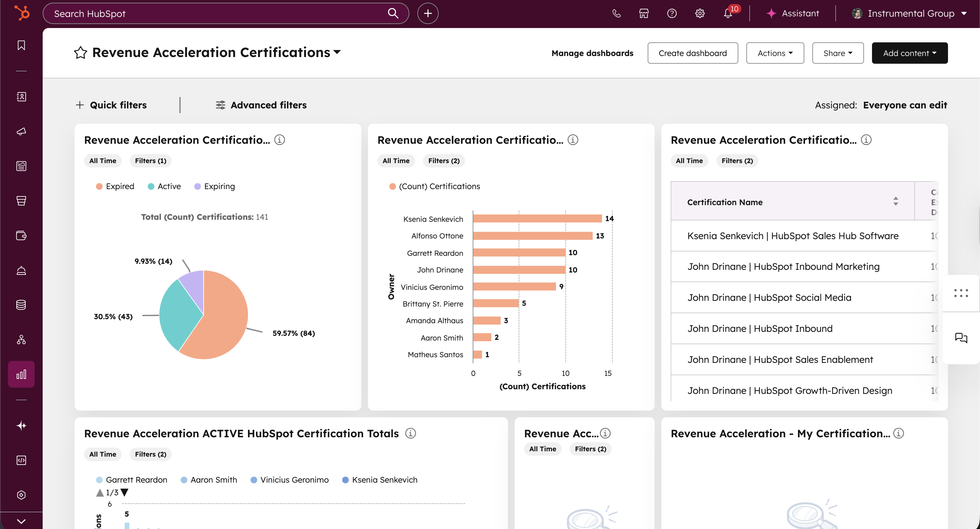Open the Marketplace storefront icon
Screen dimensions: 980x529
pyautogui.click(x=644, y=14)
